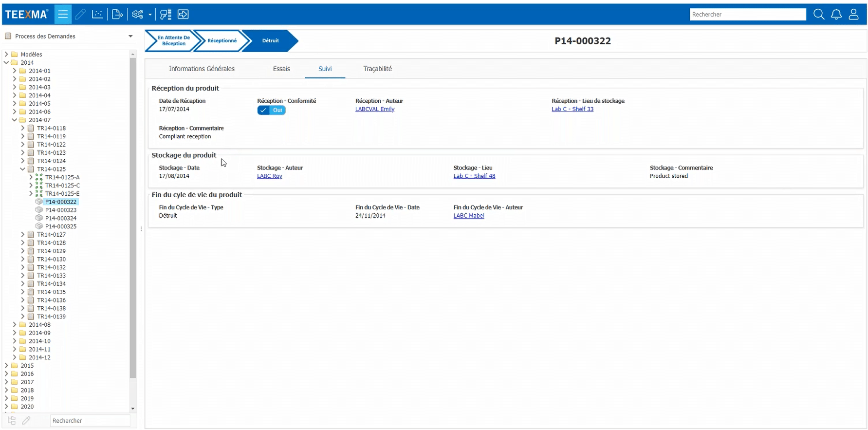
Task: Select the Suivi tab
Action: coord(325,69)
